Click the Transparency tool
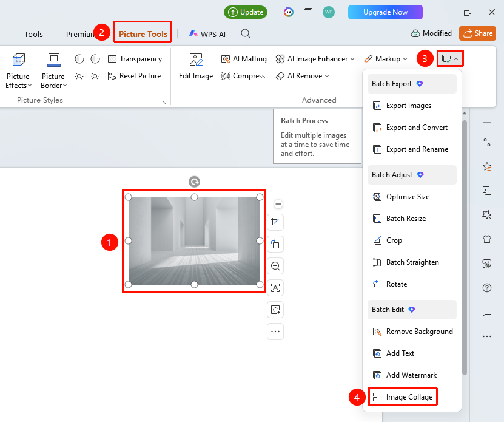This screenshot has width=504, height=422. tap(135, 59)
